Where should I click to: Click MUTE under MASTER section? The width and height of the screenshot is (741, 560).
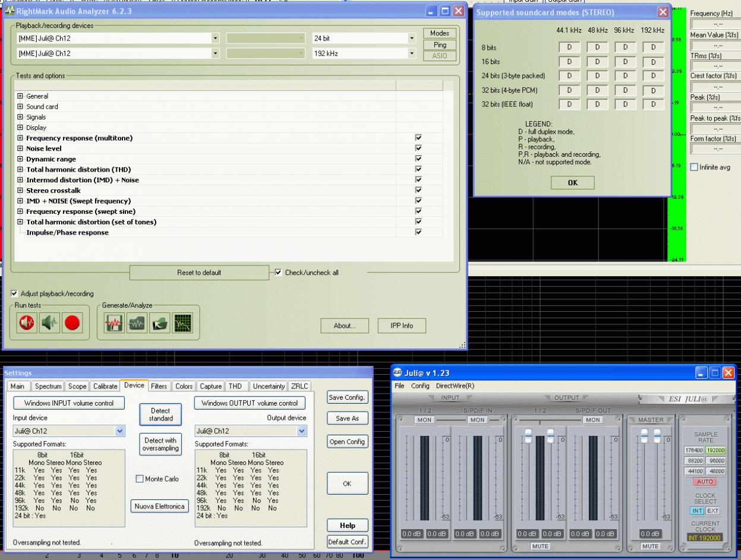click(651, 546)
